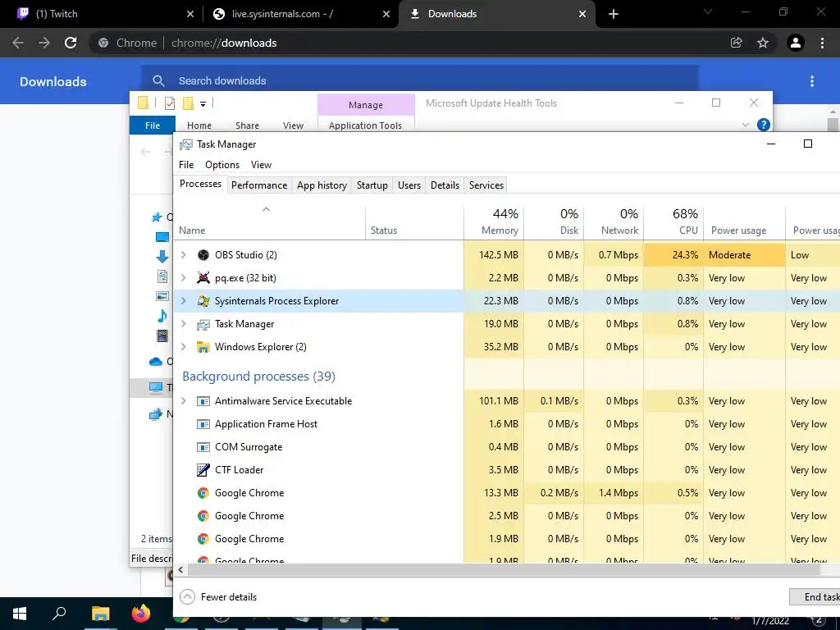The height and width of the screenshot is (630, 840).
Task: Open taskbar search magnifier
Action: (x=59, y=614)
